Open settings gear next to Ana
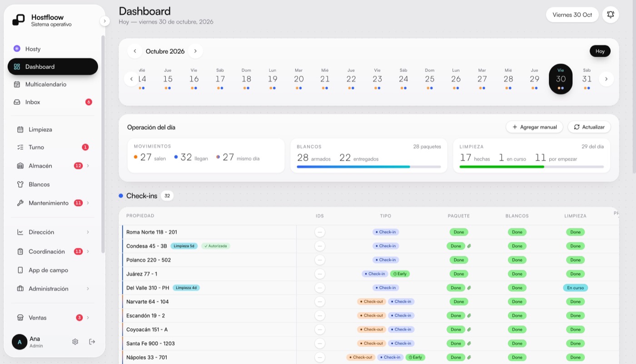The height and width of the screenshot is (364, 636). [75, 342]
